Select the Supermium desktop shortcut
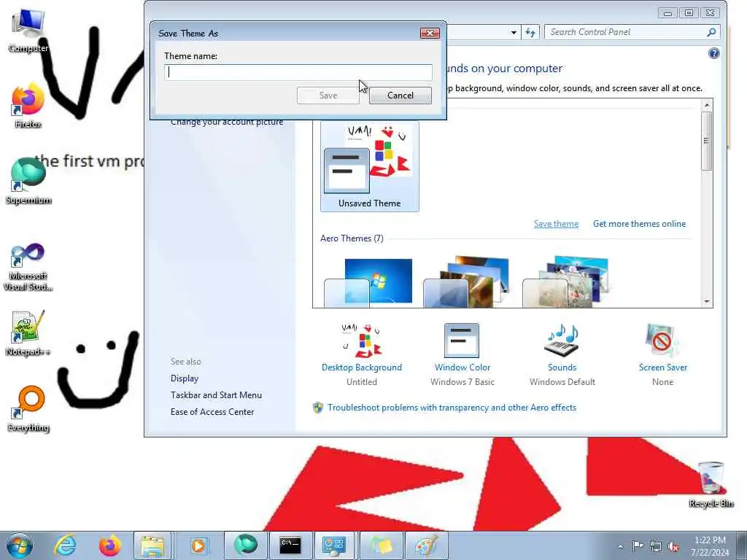Viewport: 747px width, 560px height. click(x=28, y=182)
